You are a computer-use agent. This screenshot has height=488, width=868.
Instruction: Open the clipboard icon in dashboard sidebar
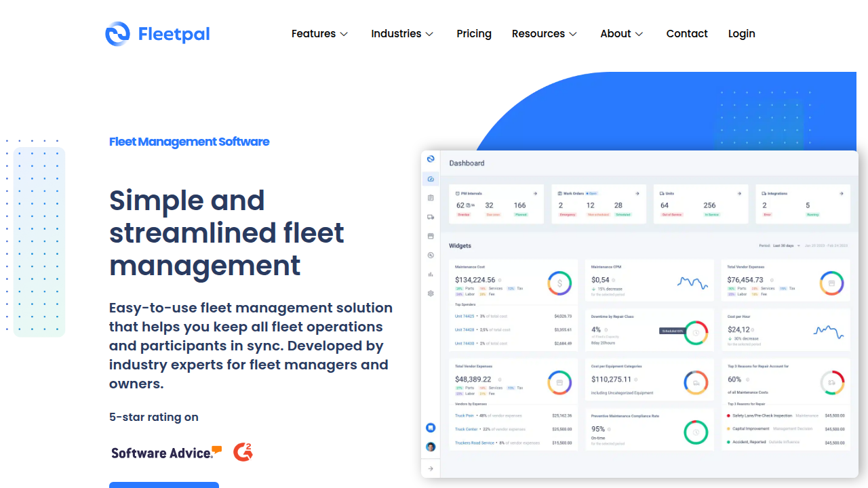click(x=431, y=198)
